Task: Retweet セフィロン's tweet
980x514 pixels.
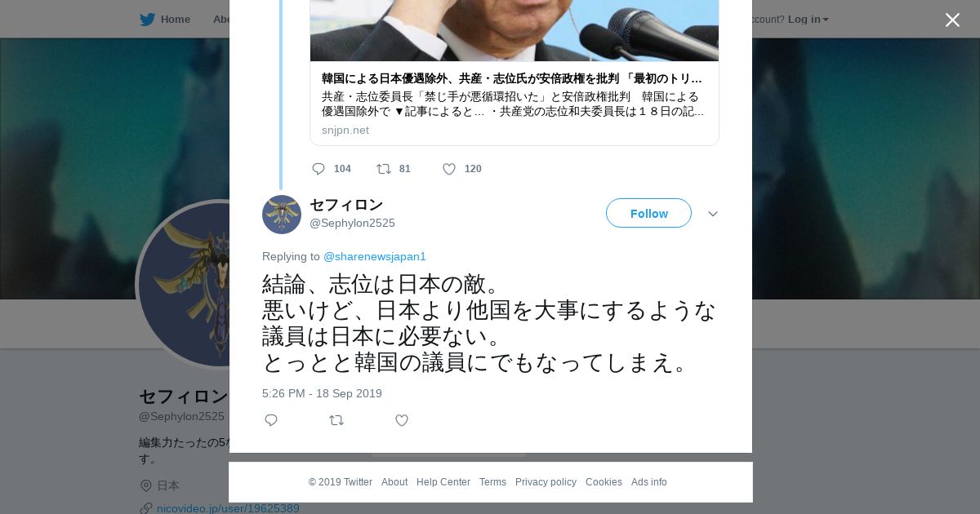Action: coord(336,420)
